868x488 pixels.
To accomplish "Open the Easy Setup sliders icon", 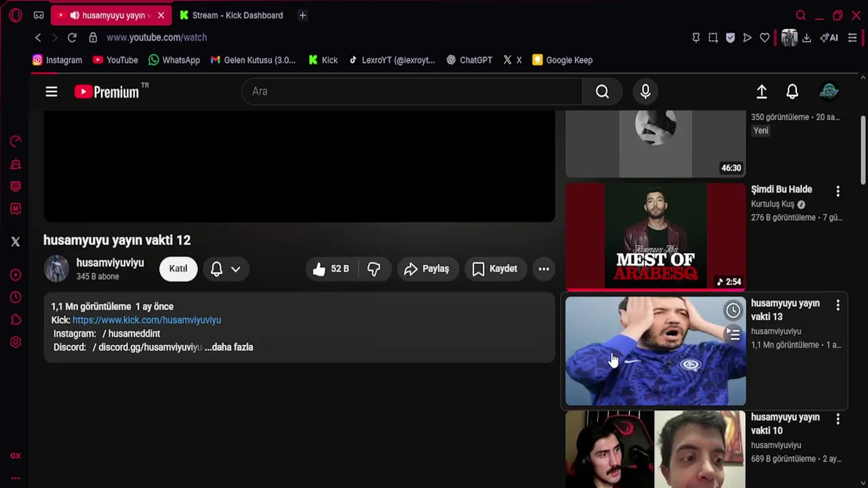I will click(852, 38).
